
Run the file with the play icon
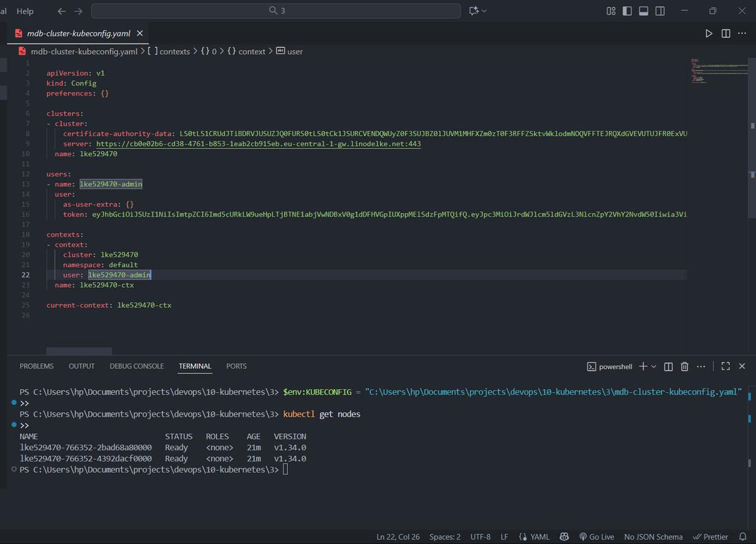coord(709,33)
